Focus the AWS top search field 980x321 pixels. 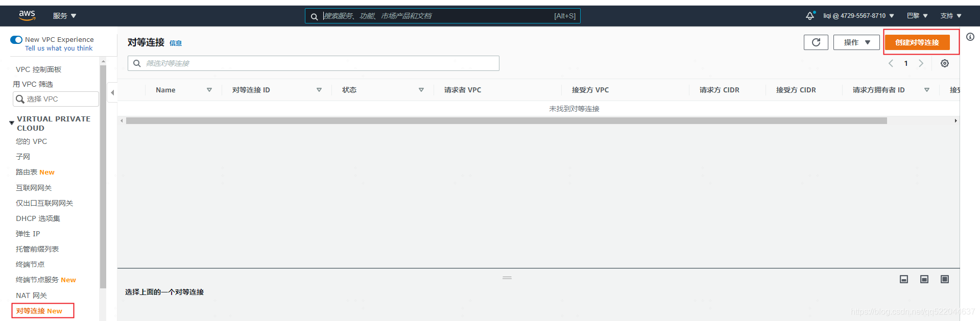(443, 16)
